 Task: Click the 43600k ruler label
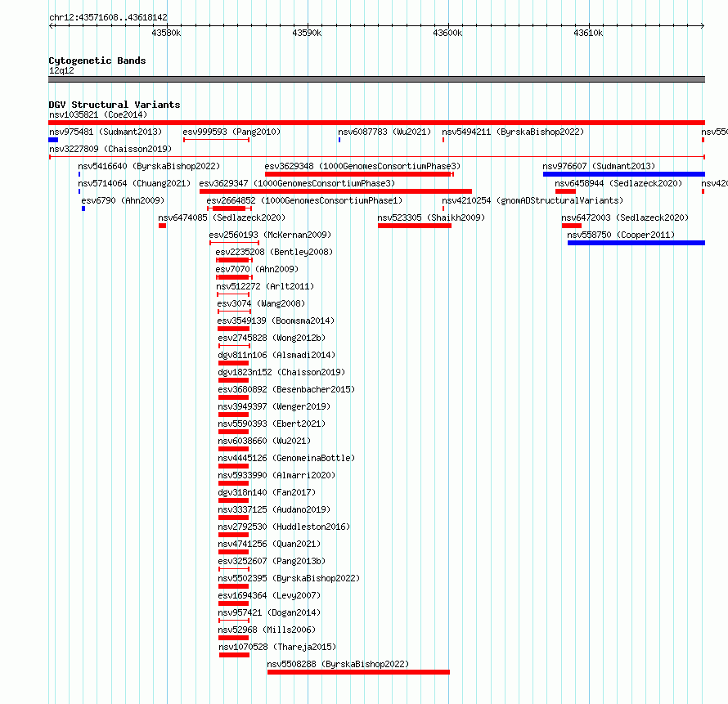pyautogui.click(x=447, y=33)
